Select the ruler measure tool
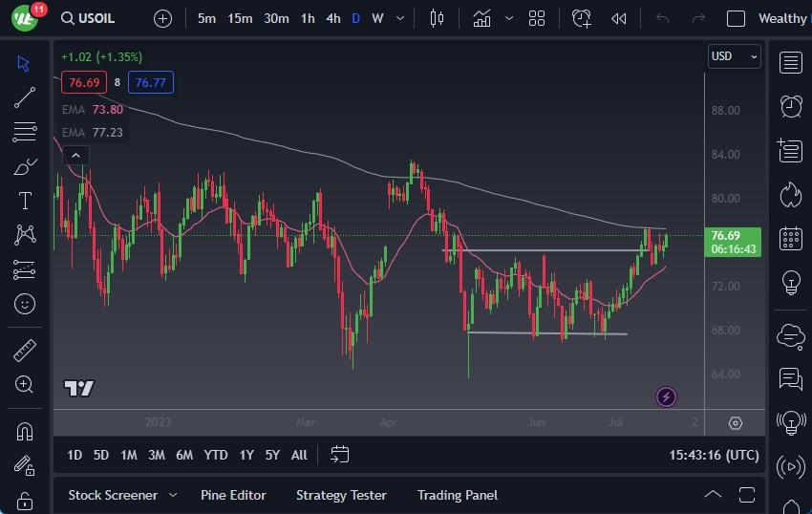Screen dimensions: 812x514 coord(25,351)
